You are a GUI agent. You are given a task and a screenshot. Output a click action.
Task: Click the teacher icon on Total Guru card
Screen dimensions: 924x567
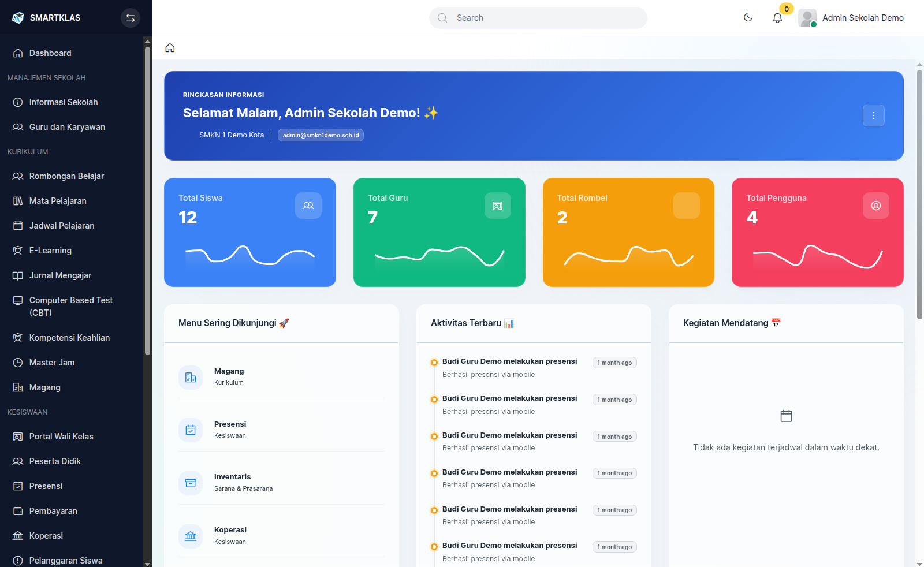click(x=498, y=206)
